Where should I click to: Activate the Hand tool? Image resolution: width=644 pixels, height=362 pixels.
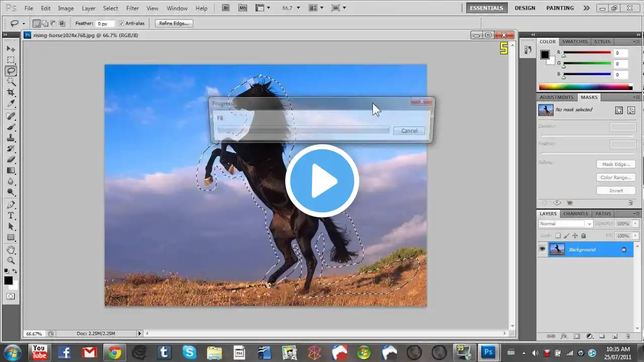click(x=11, y=250)
